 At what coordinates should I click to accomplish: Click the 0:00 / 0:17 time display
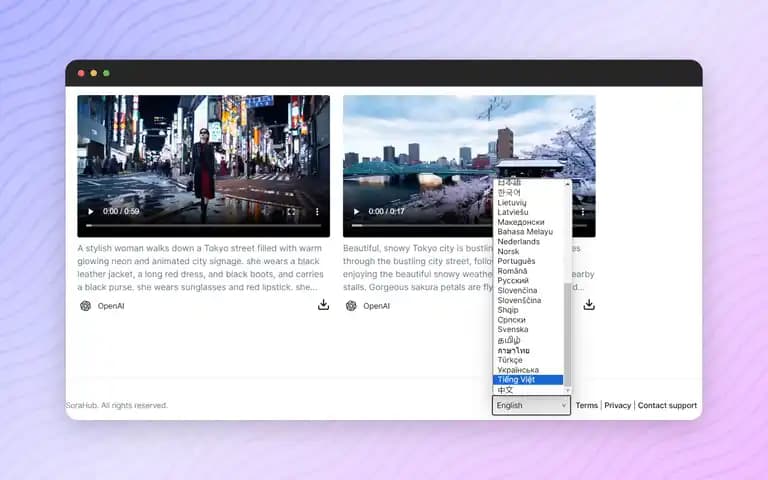[x=386, y=212]
